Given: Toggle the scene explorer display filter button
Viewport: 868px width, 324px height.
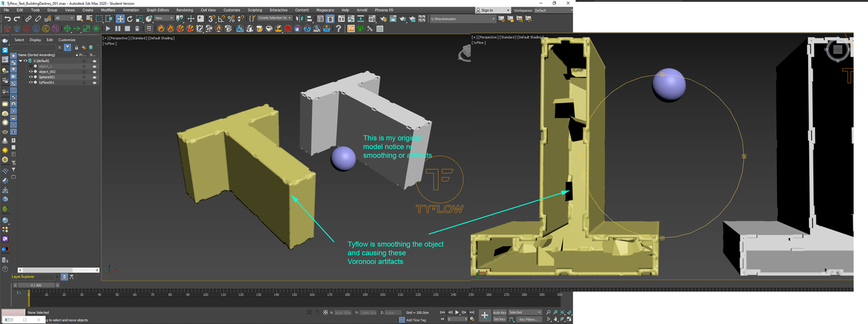Looking at the screenshot, I should tap(67, 47).
